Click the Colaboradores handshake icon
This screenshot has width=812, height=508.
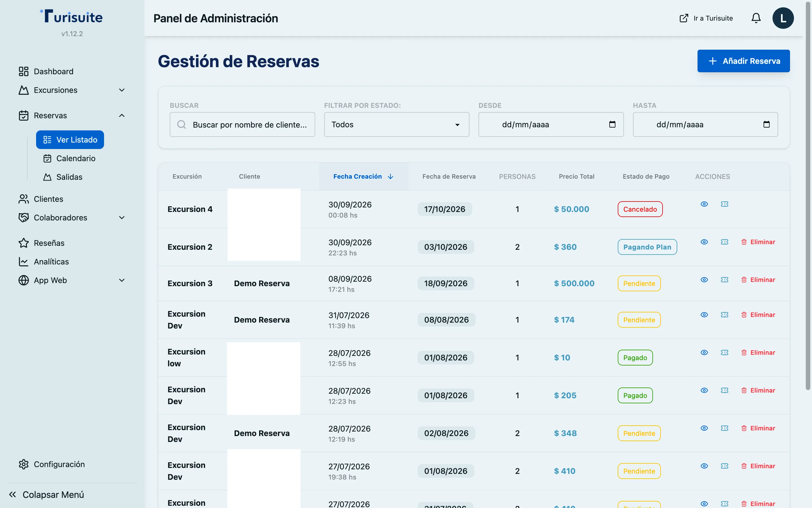pos(23,217)
